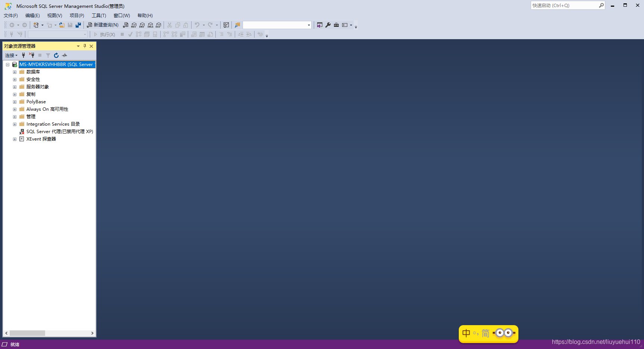644x349 pixels.
Task: Click the Filter funnel icon in Object Explorer
Action: (48, 55)
